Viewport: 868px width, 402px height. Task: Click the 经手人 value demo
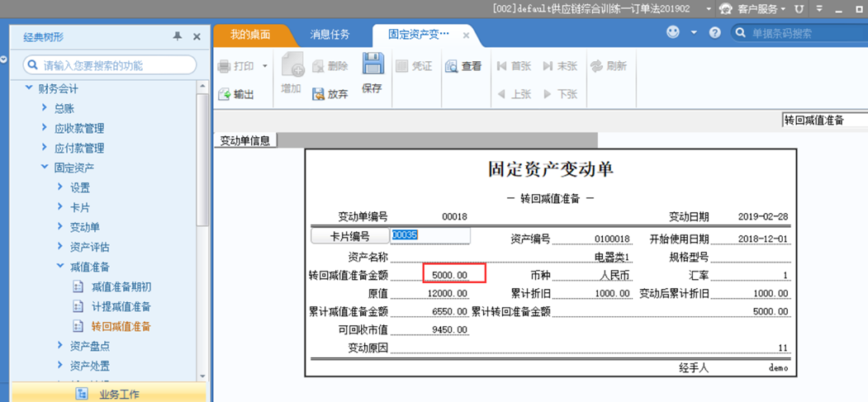tap(778, 367)
